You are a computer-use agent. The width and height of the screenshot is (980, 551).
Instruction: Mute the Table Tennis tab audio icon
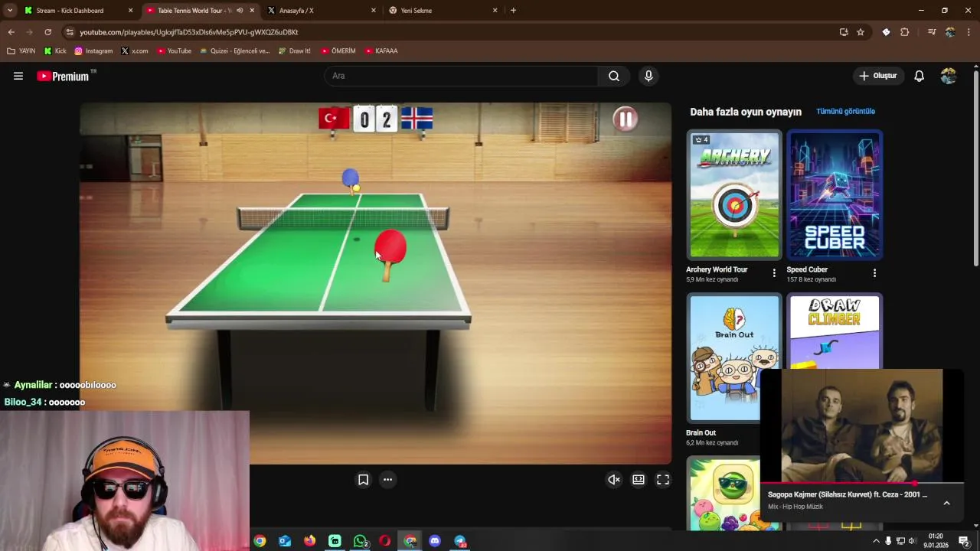tap(240, 11)
